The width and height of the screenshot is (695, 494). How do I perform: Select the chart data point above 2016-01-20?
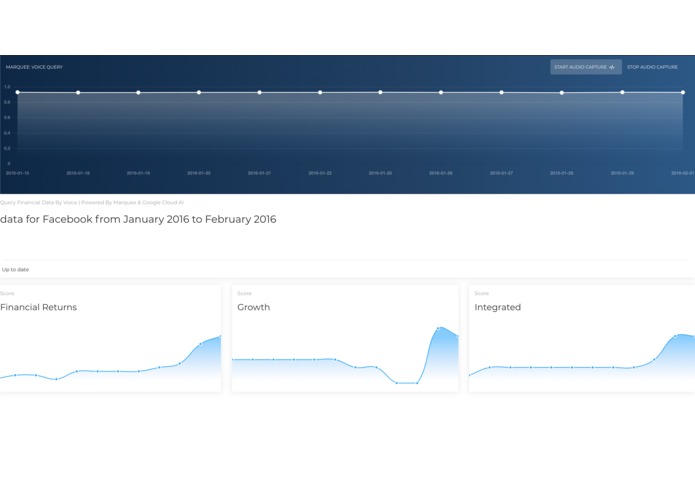point(199,93)
